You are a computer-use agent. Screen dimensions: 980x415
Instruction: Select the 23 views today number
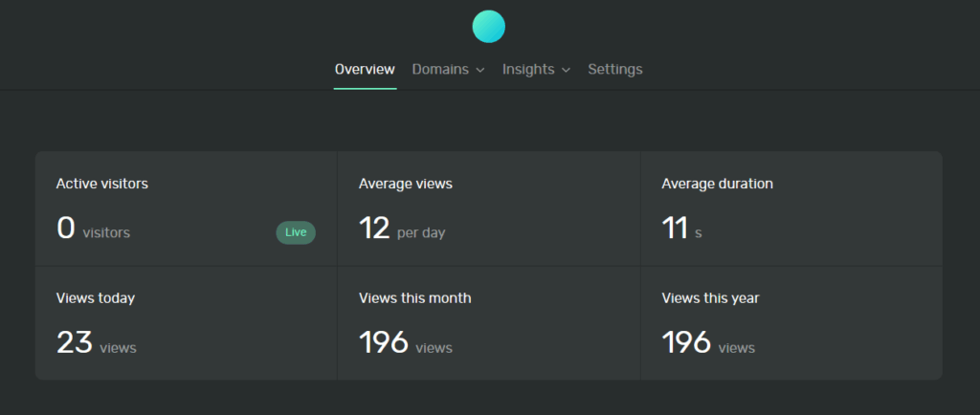point(74,342)
